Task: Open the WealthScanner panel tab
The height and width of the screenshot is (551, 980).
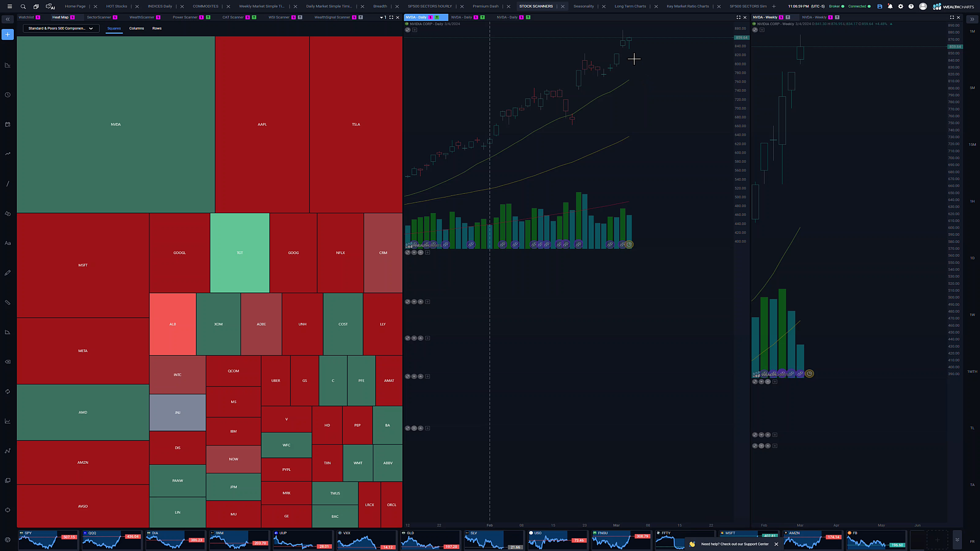Action: pos(142,17)
